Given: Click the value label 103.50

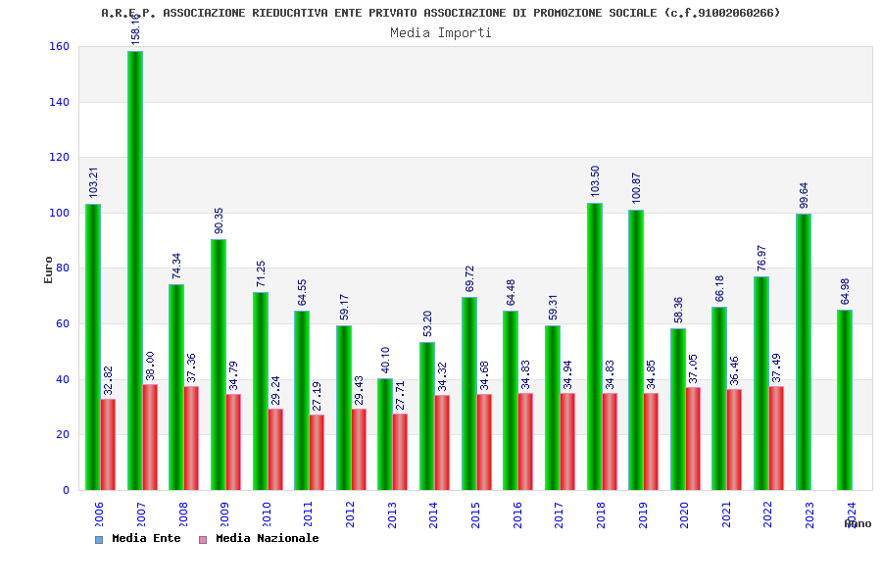Looking at the screenshot, I should (595, 181).
